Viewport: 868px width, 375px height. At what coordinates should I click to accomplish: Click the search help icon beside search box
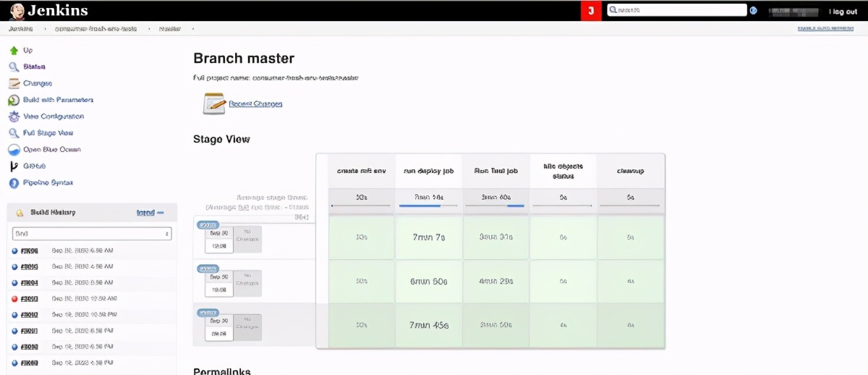click(x=754, y=10)
